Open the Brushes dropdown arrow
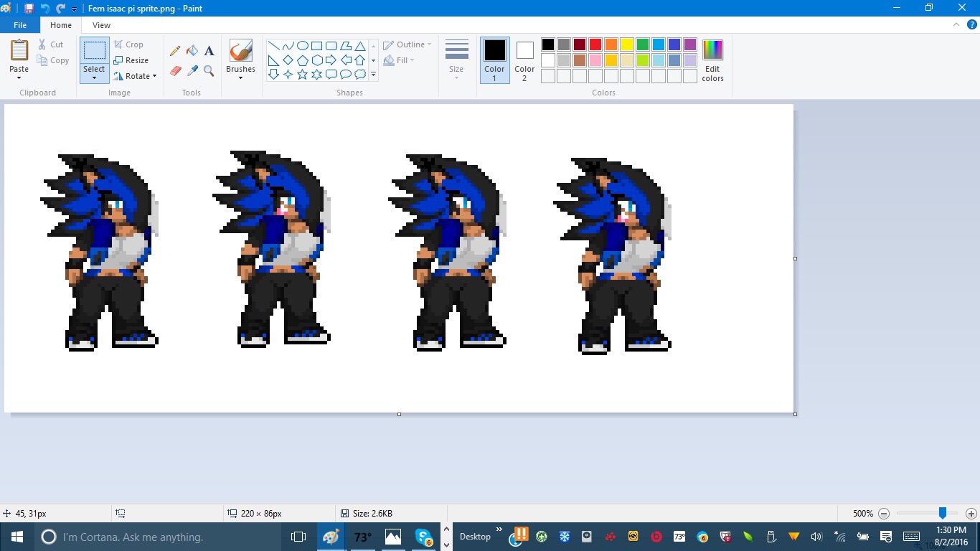This screenshot has height=551, width=980. point(240,77)
